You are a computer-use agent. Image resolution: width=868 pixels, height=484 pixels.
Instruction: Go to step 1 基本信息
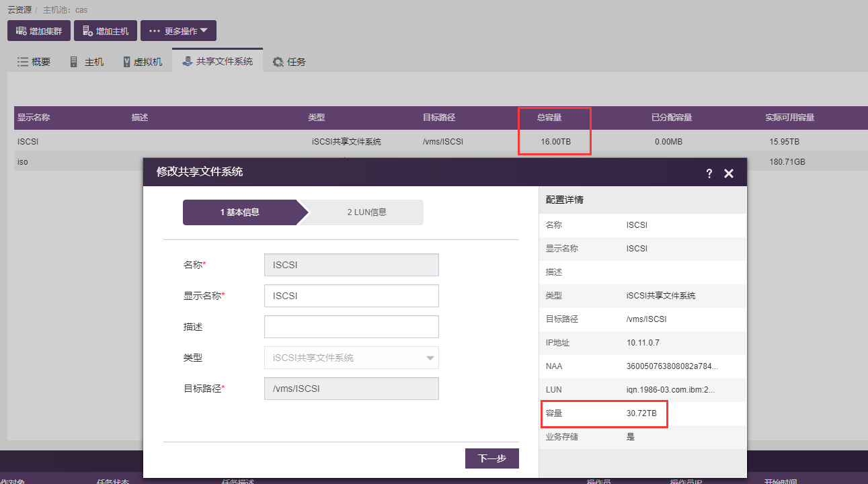point(240,212)
